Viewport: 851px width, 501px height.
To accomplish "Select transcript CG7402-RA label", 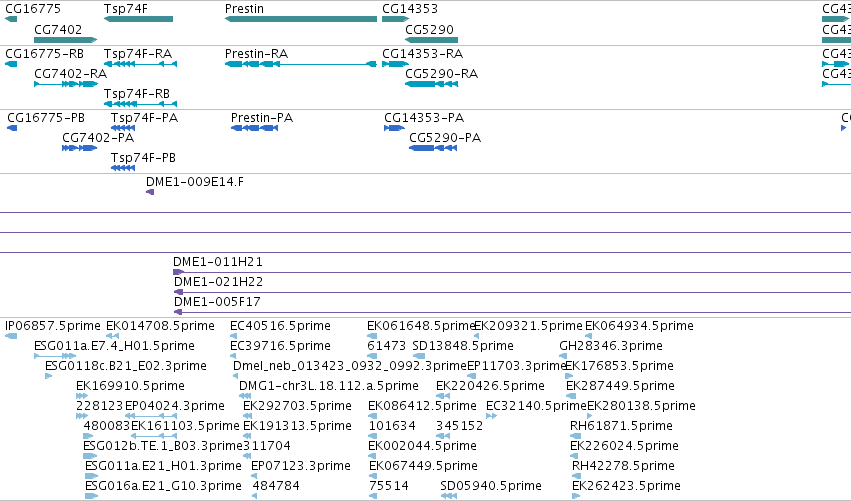I will (x=71, y=74).
